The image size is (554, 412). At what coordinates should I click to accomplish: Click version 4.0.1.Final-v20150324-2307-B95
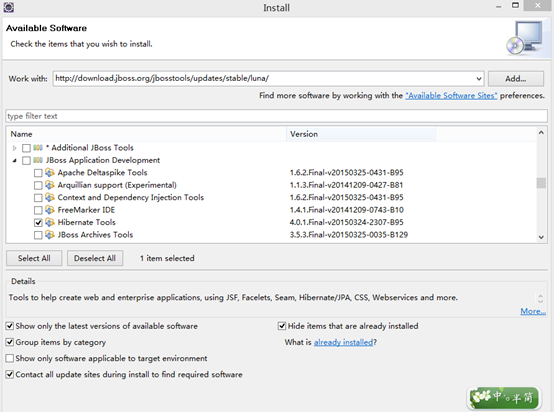(346, 222)
